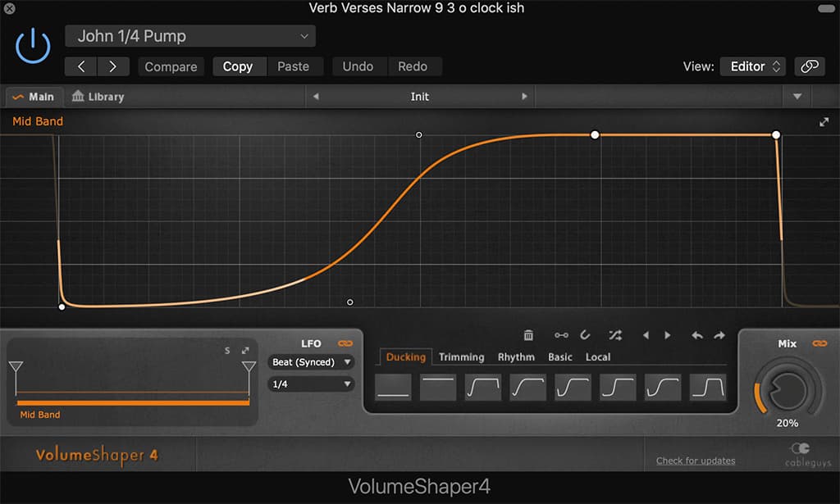Click the link points icon
Screen dimensions: 840x504
coord(561,335)
